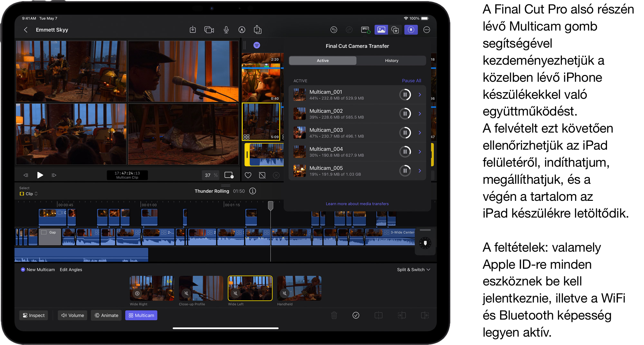644x345 pixels.
Task: Start voiceover with the microphone icon
Action: point(226,30)
